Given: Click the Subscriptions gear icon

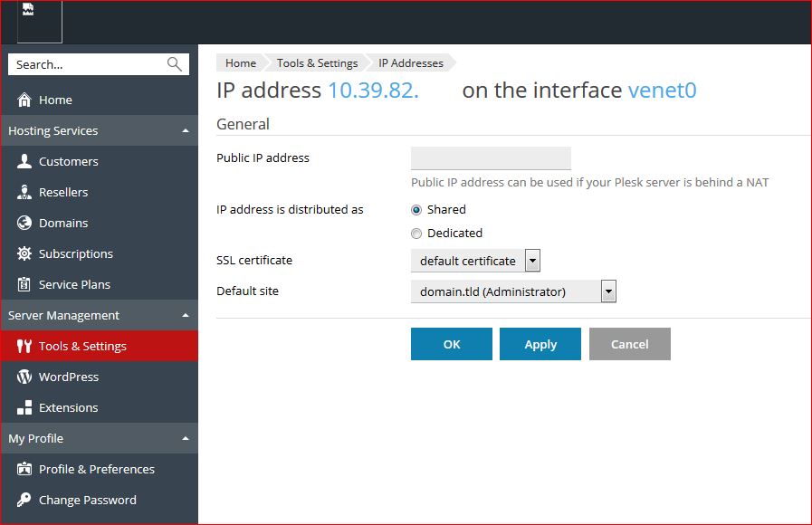Looking at the screenshot, I should 24,253.
